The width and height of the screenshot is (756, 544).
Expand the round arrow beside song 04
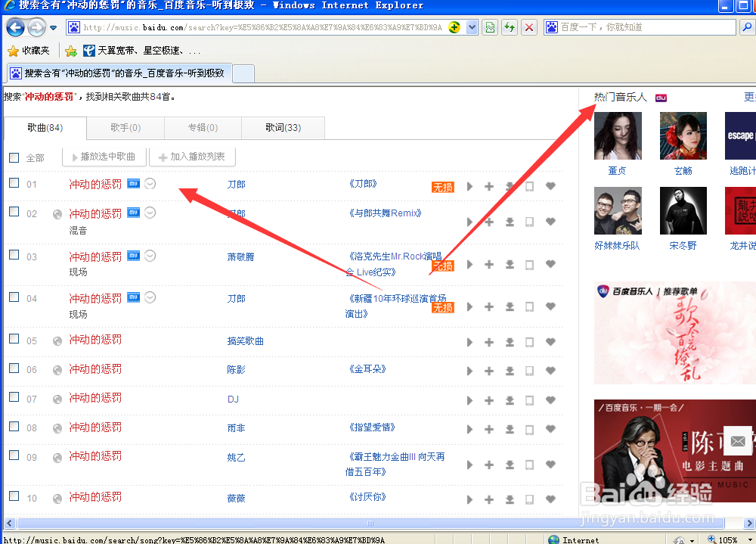coord(150,297)
